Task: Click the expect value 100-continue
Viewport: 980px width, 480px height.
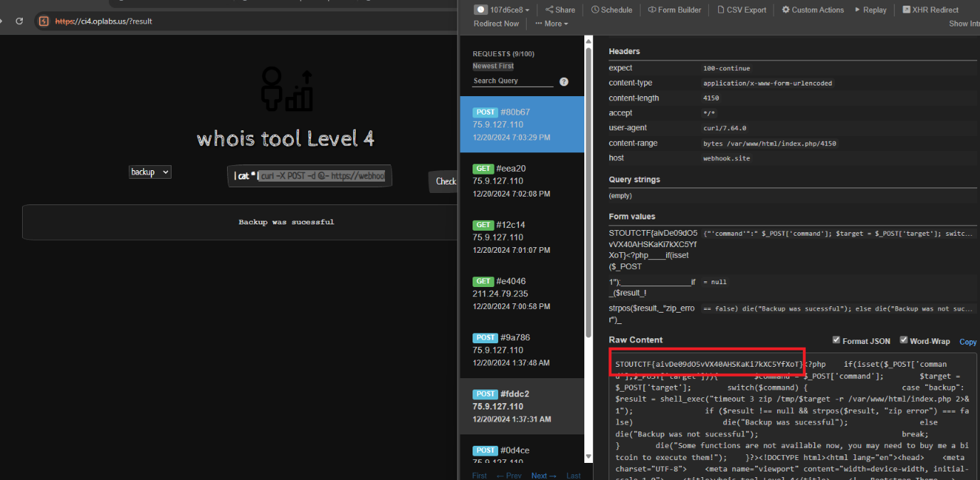Action: 727,68
